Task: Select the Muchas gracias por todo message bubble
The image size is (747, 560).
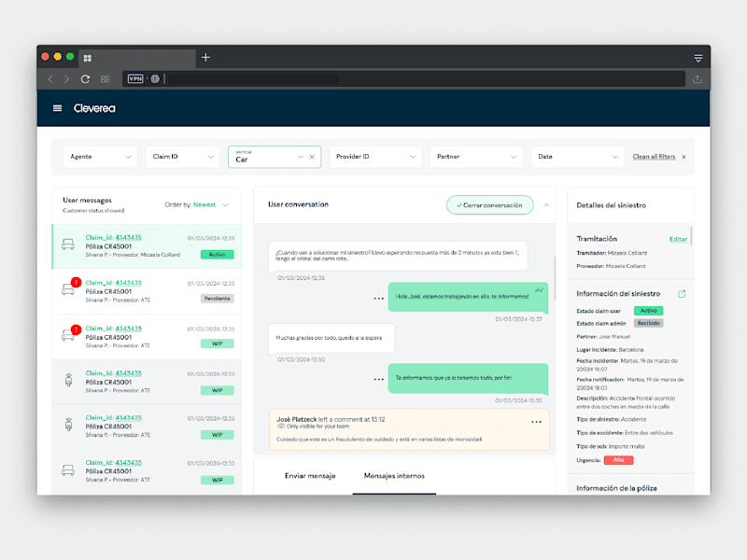Action: (331, 338)
